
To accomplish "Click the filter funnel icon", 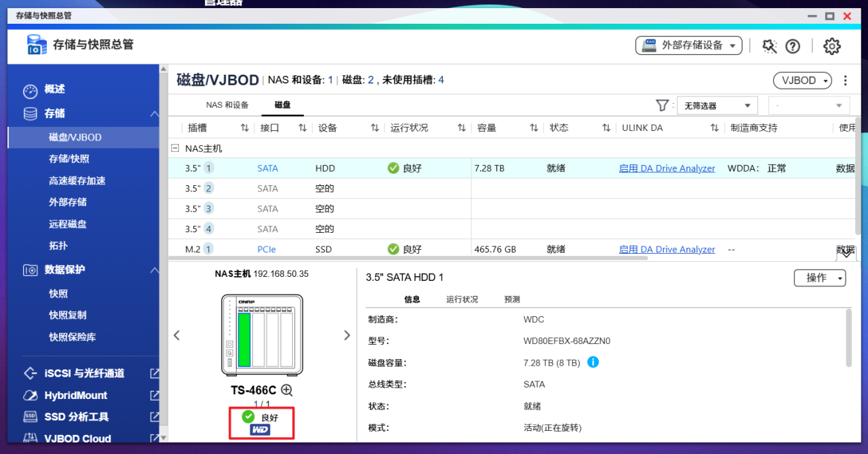I will [x=661, y=105].
